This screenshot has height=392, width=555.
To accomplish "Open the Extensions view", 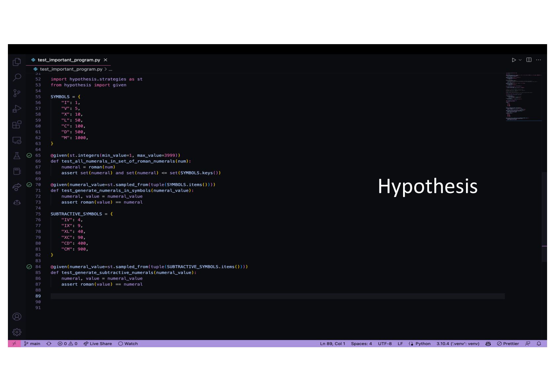I will tap(17, 125).
